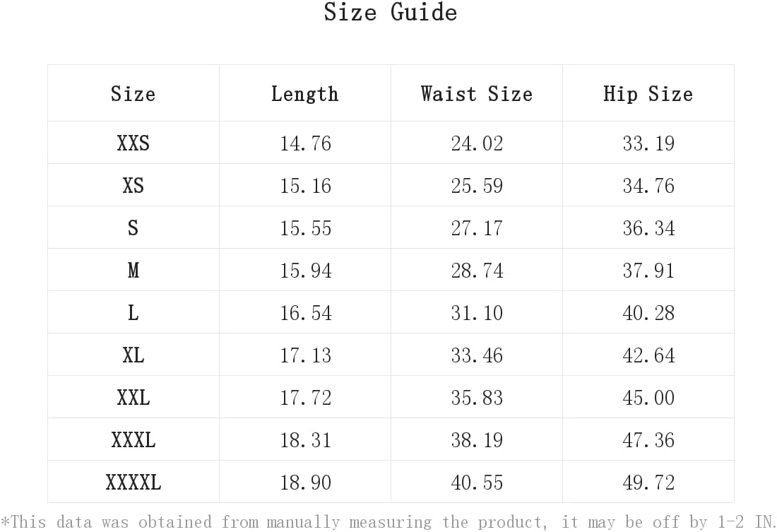
Task: Click the Hip Size column header
Action: tap(648, 94)
